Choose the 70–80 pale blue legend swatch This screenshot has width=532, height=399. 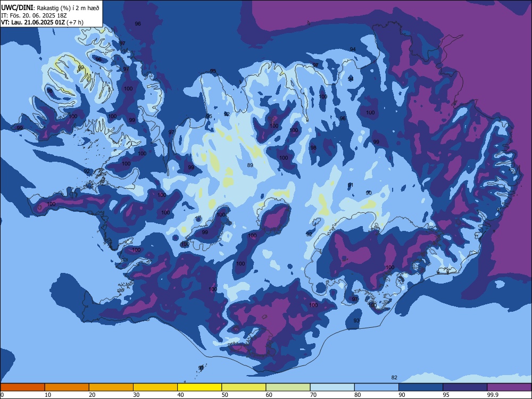(x=332, y=387)
